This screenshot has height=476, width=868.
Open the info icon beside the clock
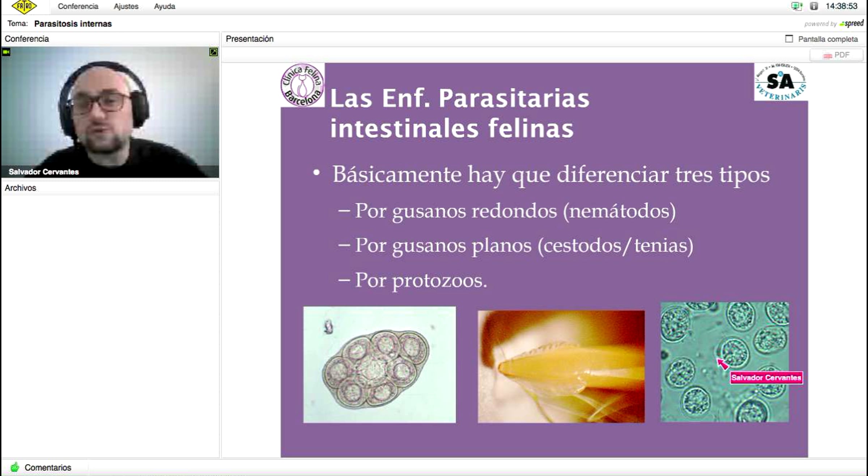(x=814, y=6)
